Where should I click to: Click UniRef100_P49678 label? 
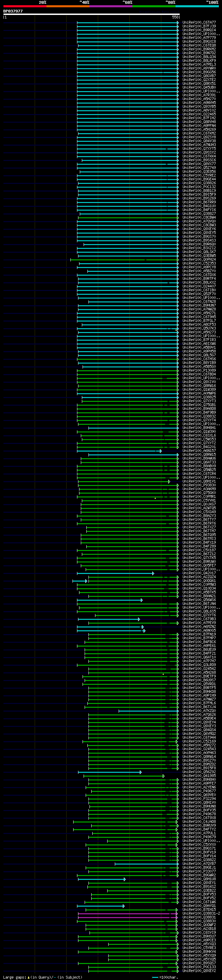click(x=199, y=814)
